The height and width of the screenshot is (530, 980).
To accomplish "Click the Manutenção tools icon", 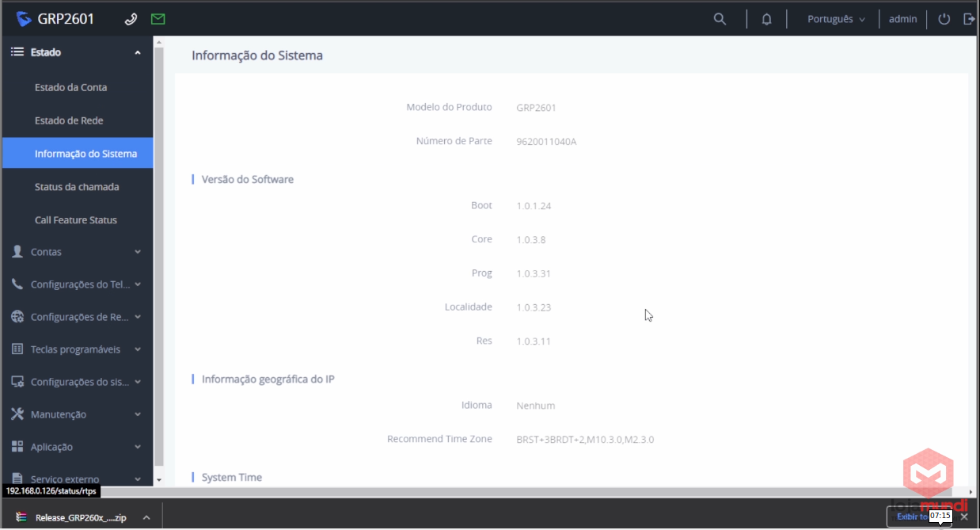I will click(x=17, y=414).
